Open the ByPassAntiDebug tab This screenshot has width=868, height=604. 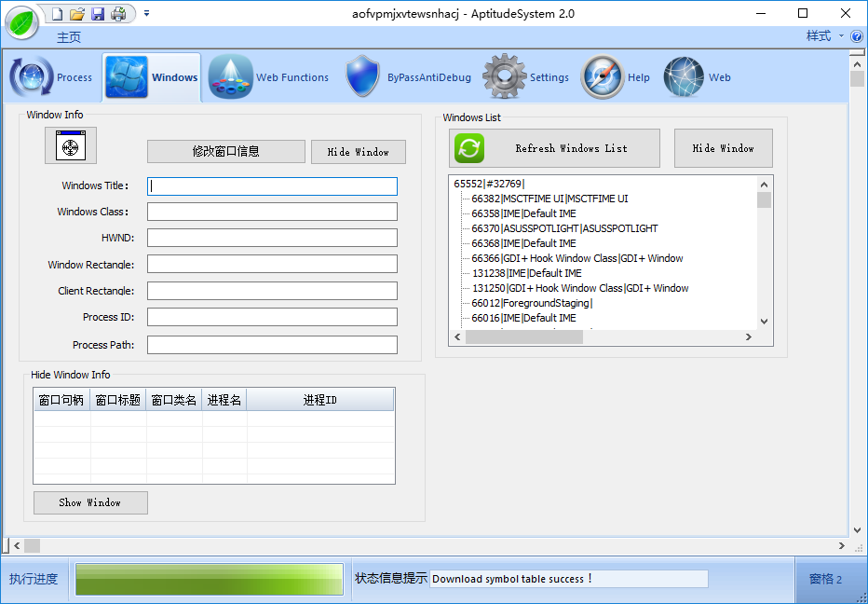(x=407, y=77)
